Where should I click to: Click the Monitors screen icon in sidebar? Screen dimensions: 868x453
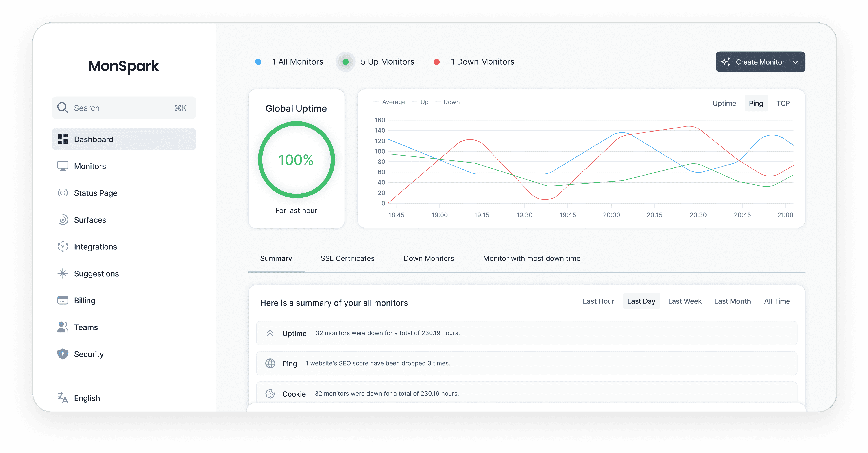point(63,166)
